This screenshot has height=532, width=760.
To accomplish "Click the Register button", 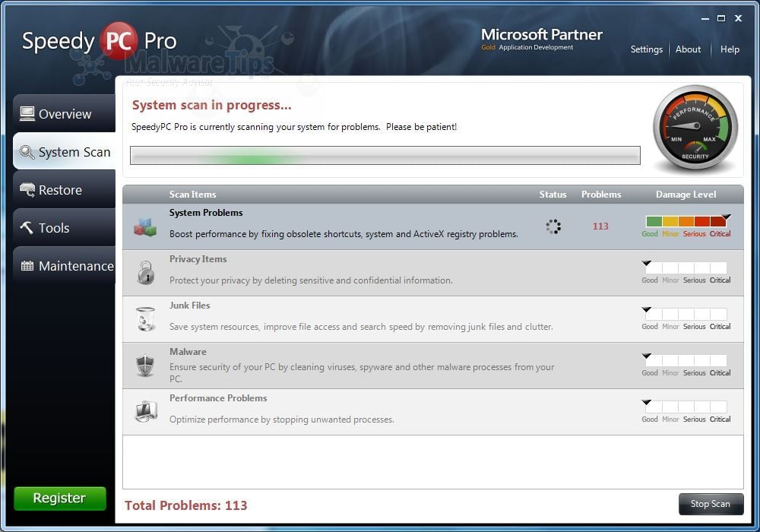I will pos(60,498).
